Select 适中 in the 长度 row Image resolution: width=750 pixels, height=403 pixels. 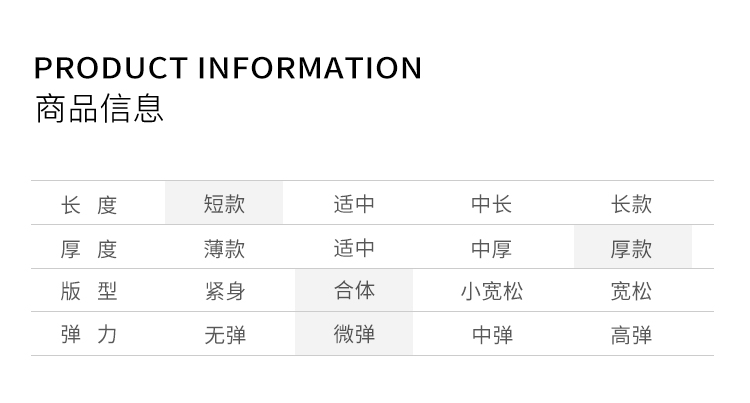[x=354, y=204]
